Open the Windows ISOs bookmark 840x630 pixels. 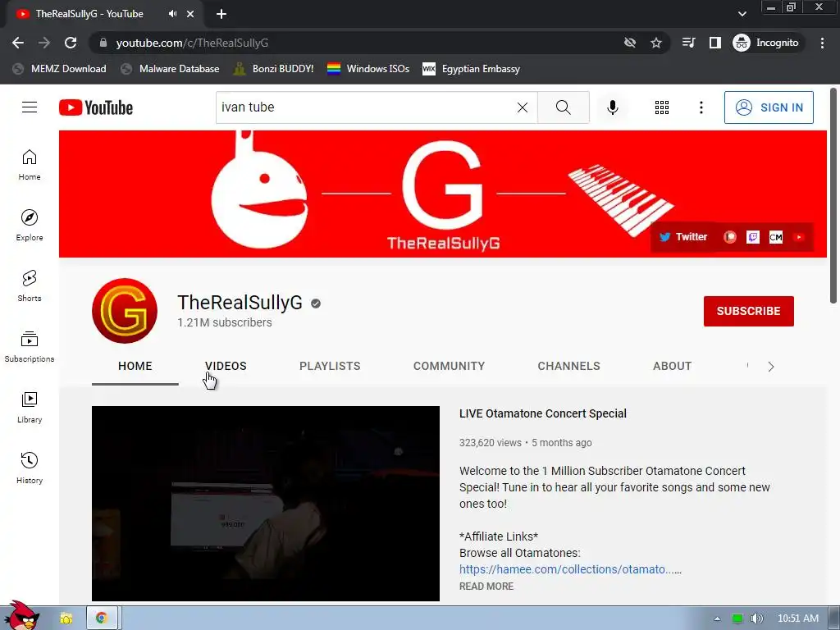tap(368, 69)
